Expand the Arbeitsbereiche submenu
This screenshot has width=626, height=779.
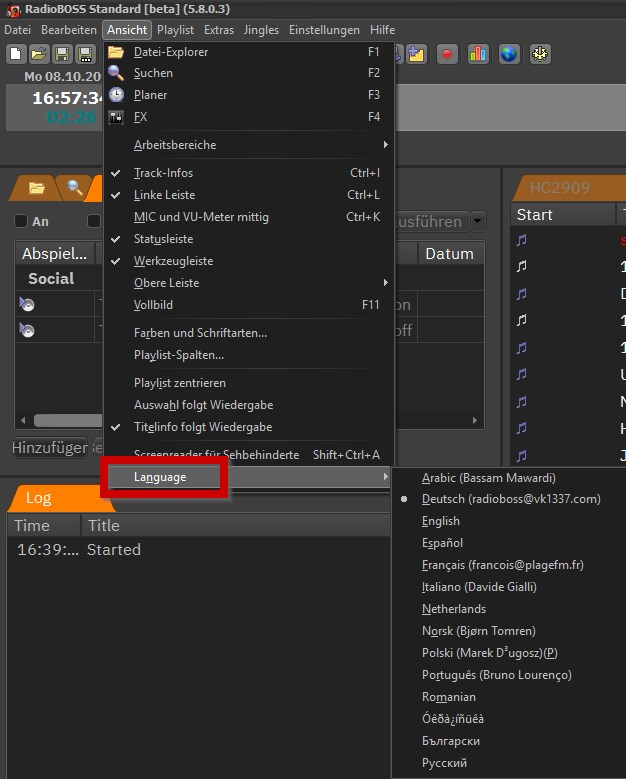tap(249, 145)
